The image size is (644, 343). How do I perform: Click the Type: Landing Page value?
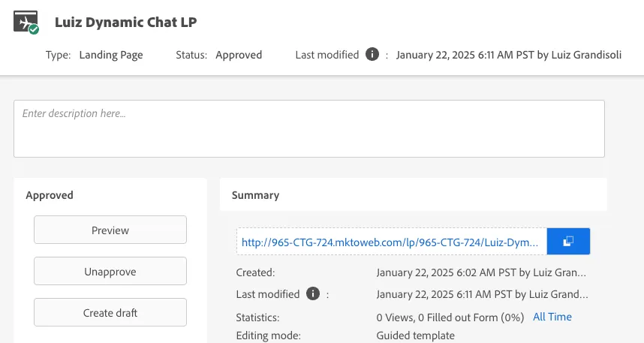point(111,55)
